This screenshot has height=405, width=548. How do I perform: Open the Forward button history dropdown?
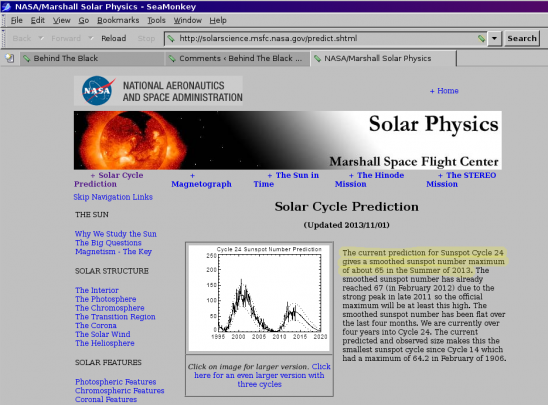(x=91, y=38)
